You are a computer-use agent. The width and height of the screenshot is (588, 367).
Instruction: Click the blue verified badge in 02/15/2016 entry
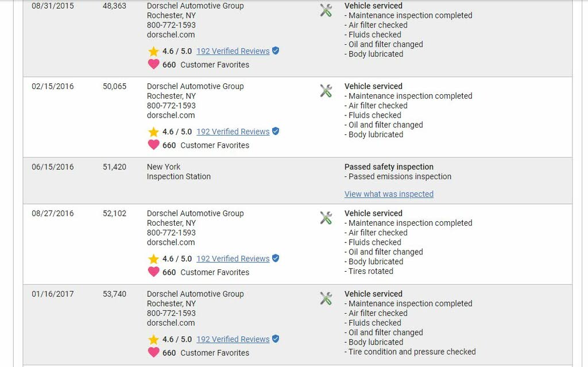[276, 131]
